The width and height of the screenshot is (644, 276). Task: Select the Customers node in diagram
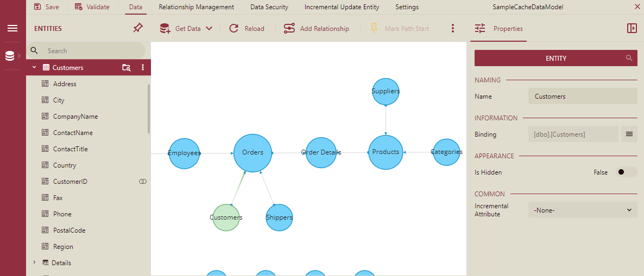[x=226, y=218]
